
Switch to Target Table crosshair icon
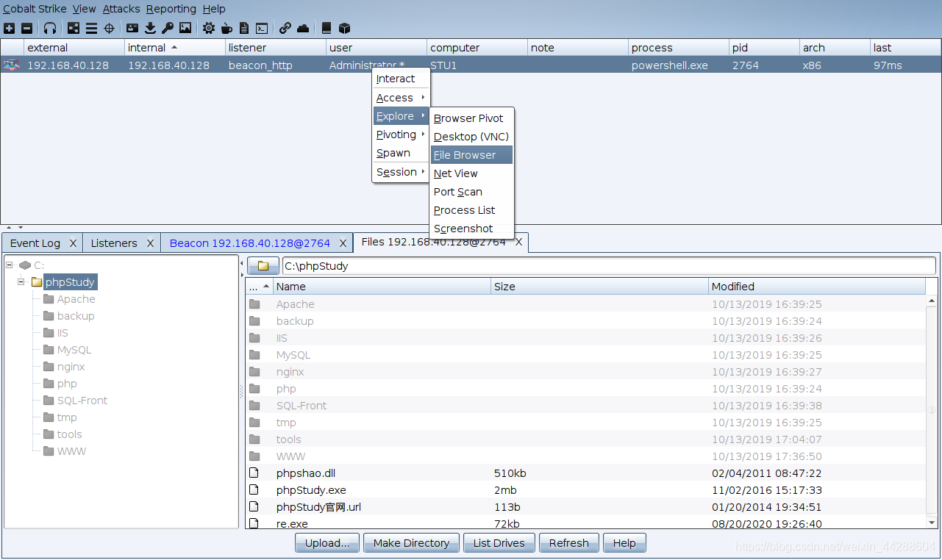coord(109,29)
